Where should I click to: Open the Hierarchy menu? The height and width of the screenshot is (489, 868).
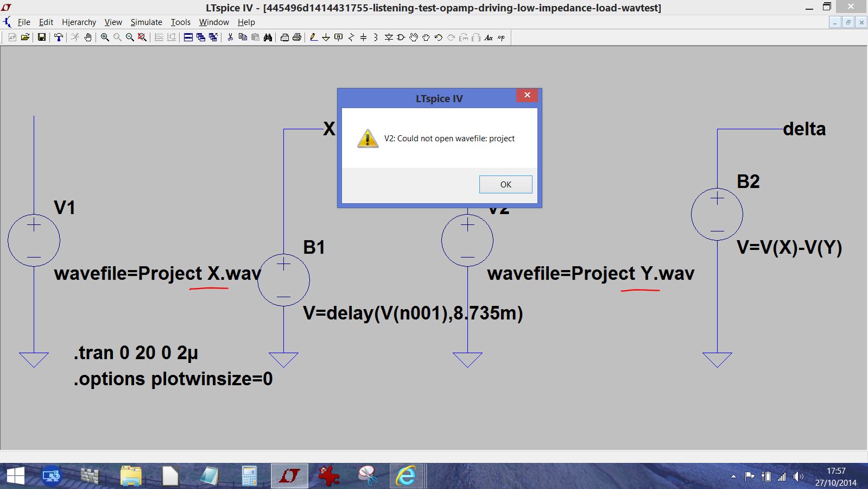79,22
